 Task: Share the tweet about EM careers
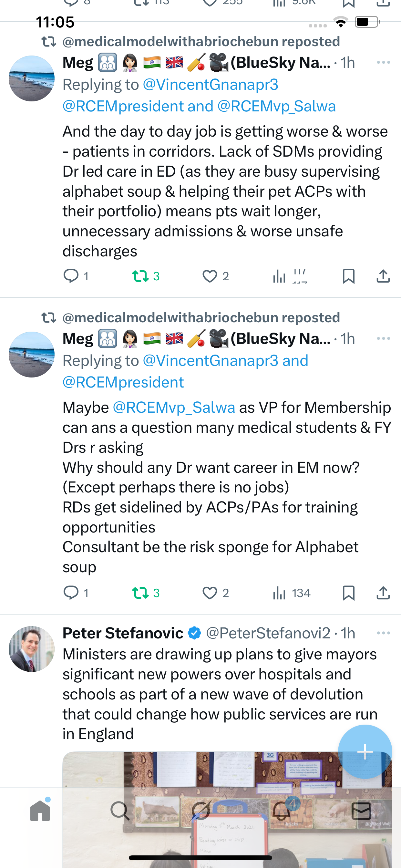coord(383,593)
